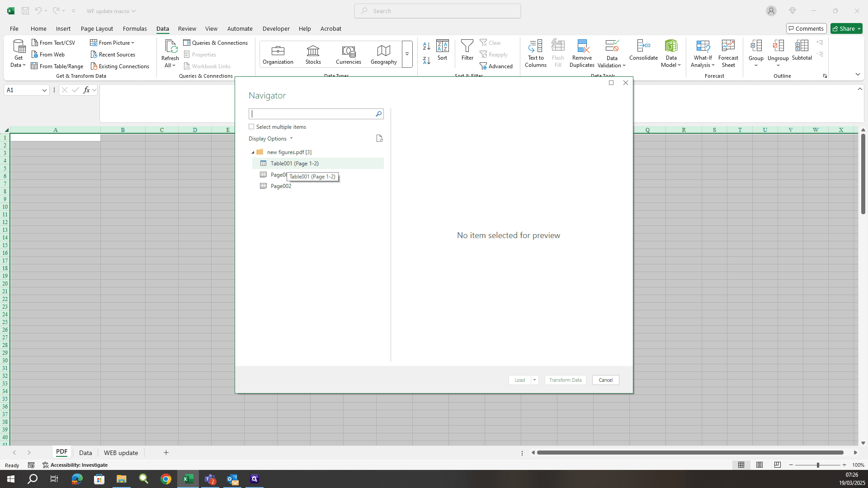
Task: Click Forecast Sheet icon
Action: [x=728, y=53]
